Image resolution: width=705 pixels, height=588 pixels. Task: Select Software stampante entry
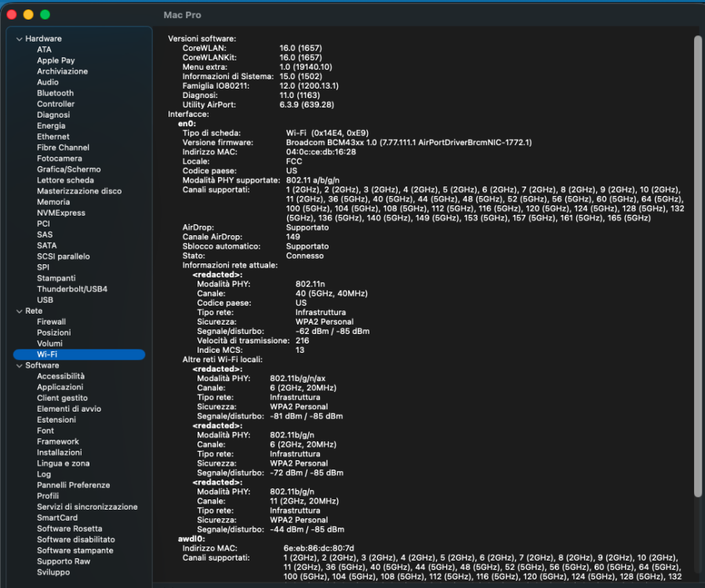tap(75, 550)
